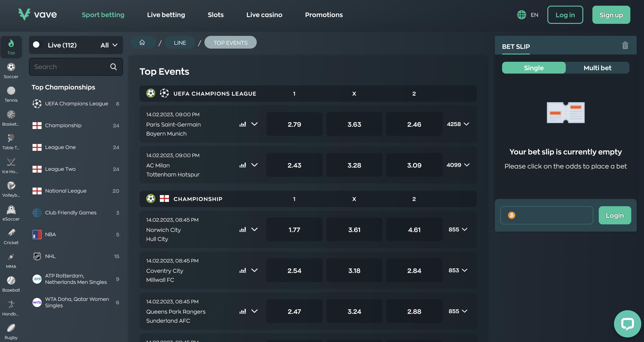Open statistics for Norwich City match

pos(242,229)
